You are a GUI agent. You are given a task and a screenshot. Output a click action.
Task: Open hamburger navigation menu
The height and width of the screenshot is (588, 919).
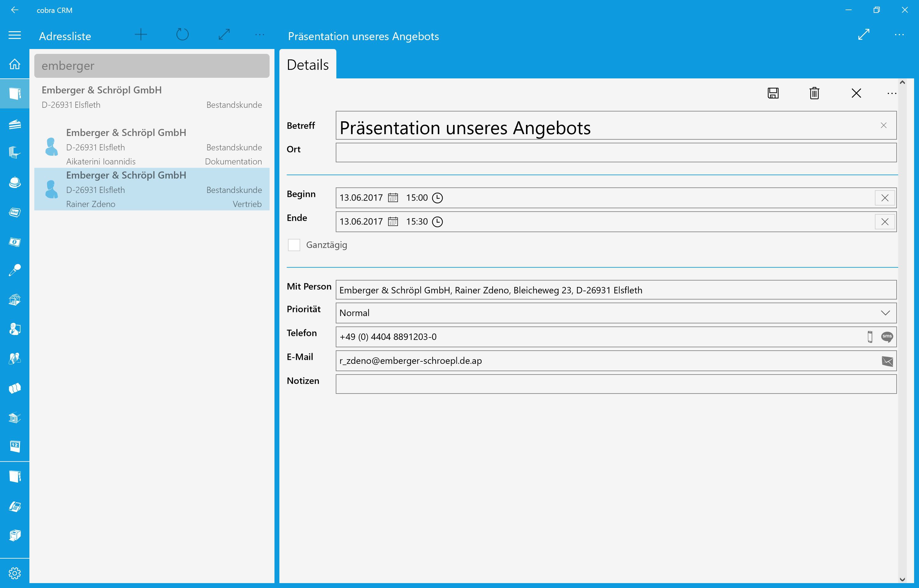(14, 36)
